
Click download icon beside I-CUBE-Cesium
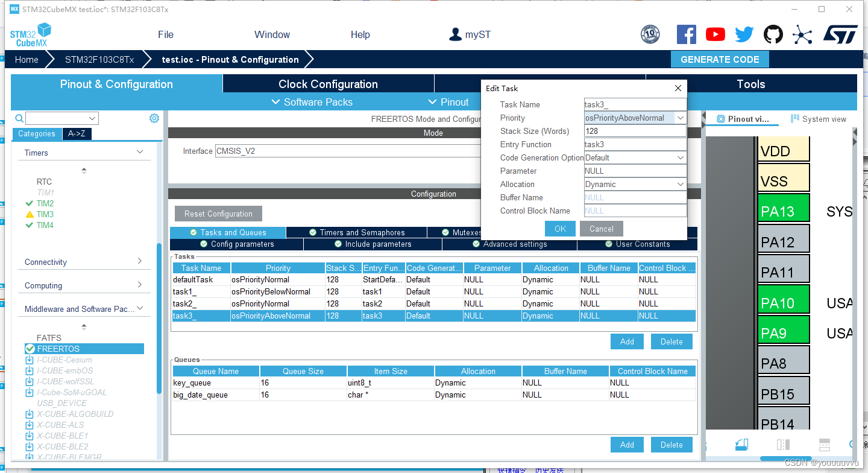[x=30, y=360]
